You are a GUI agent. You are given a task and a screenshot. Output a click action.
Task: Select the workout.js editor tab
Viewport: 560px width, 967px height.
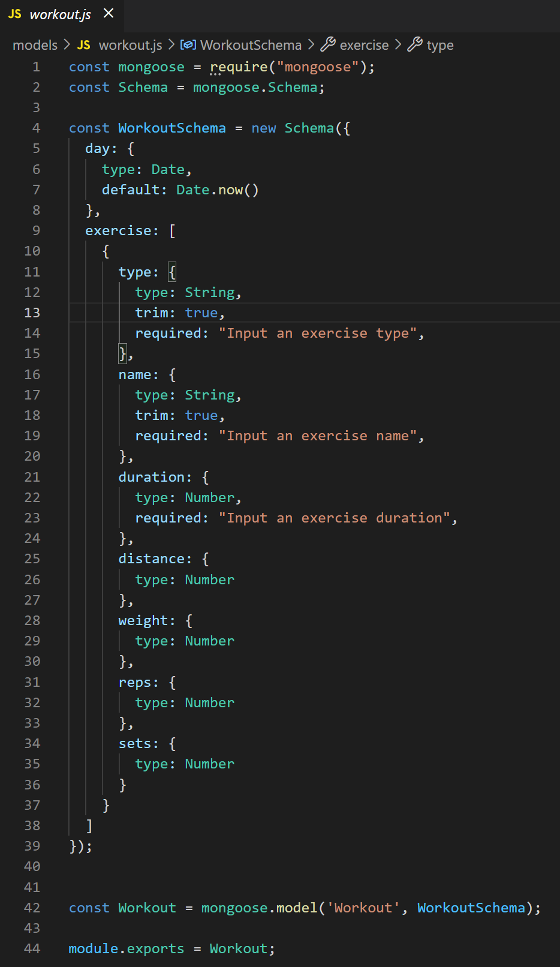(x=61, y=14)
